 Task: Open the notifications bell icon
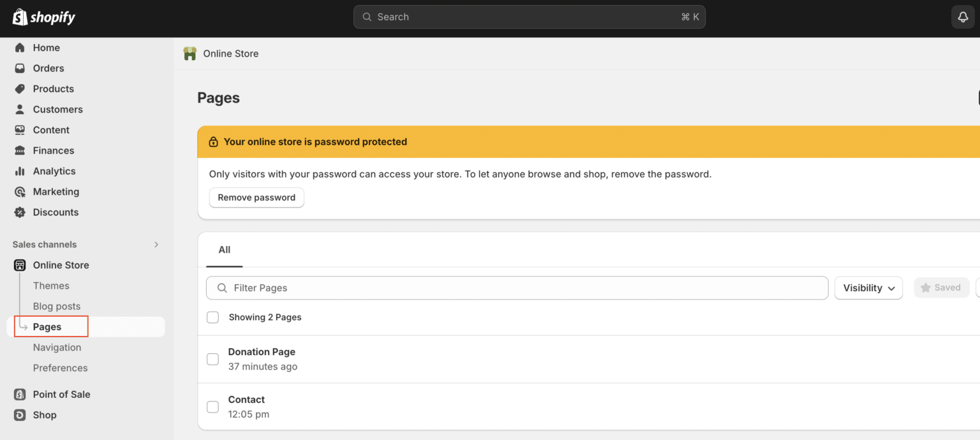(x=963, y=17)
